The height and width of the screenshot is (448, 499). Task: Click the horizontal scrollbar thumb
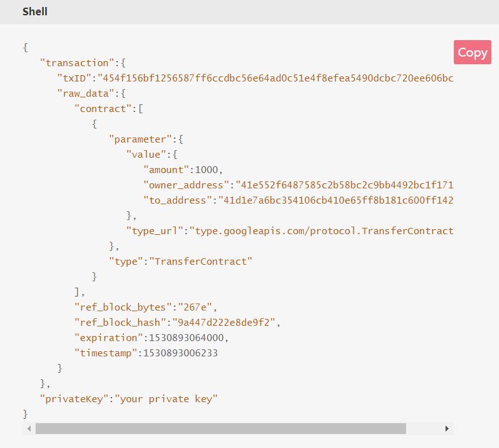pyautogui.click(x=220, y=429)
